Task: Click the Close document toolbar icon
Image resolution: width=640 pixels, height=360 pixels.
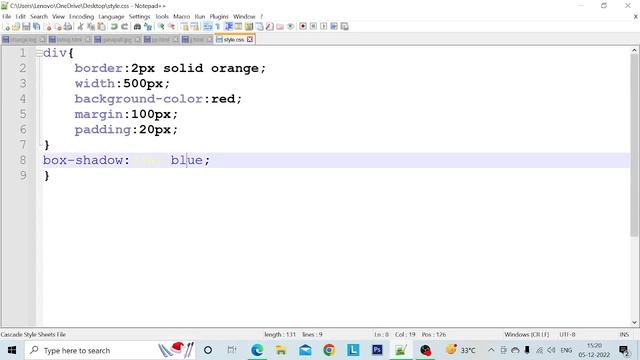Action: point(48,27)
